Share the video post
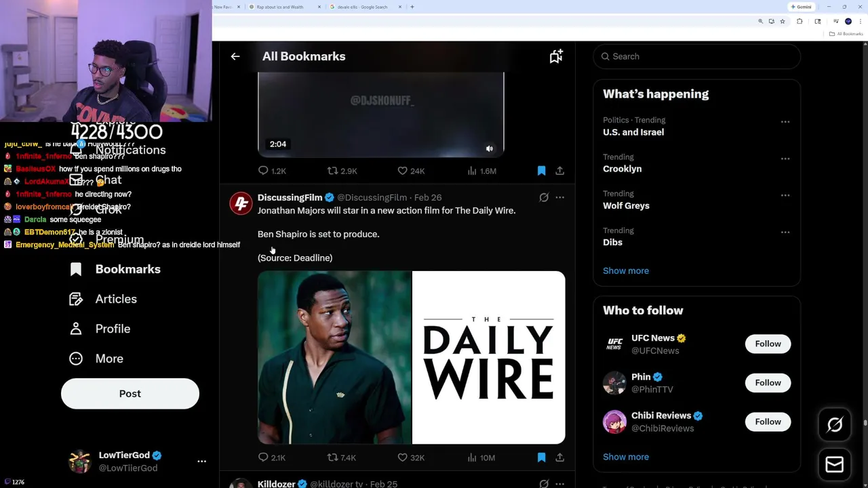 click(x=559, y=171)
